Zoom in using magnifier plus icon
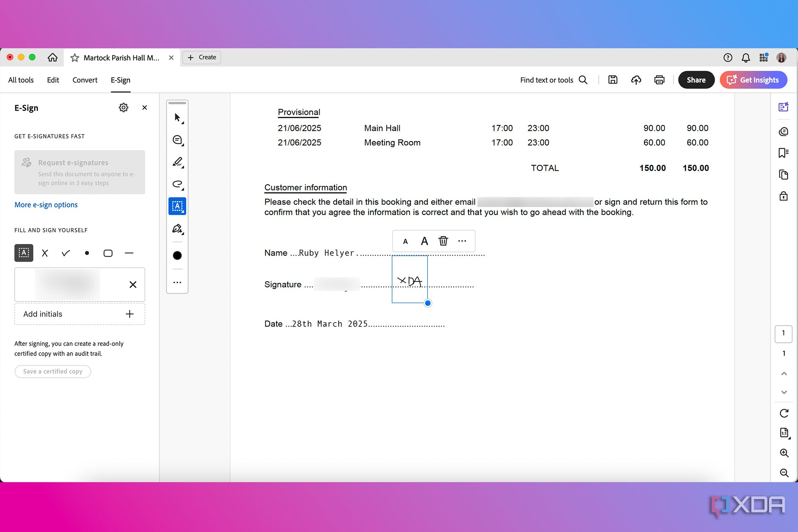This screenshot has width=798, height=532. (784, 453)
